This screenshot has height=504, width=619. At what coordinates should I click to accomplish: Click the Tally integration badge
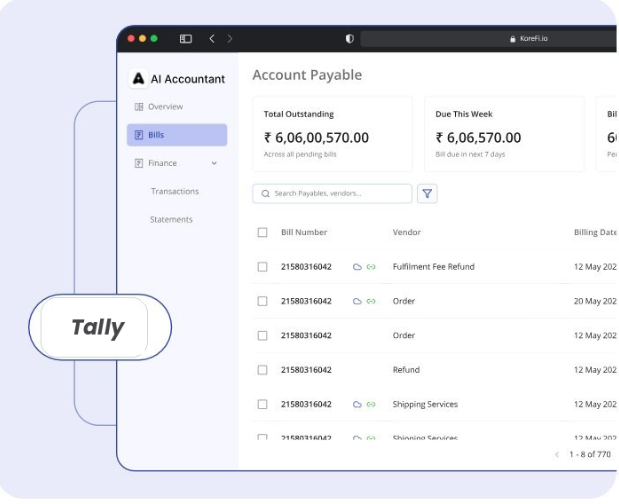(x=100, y=327)
